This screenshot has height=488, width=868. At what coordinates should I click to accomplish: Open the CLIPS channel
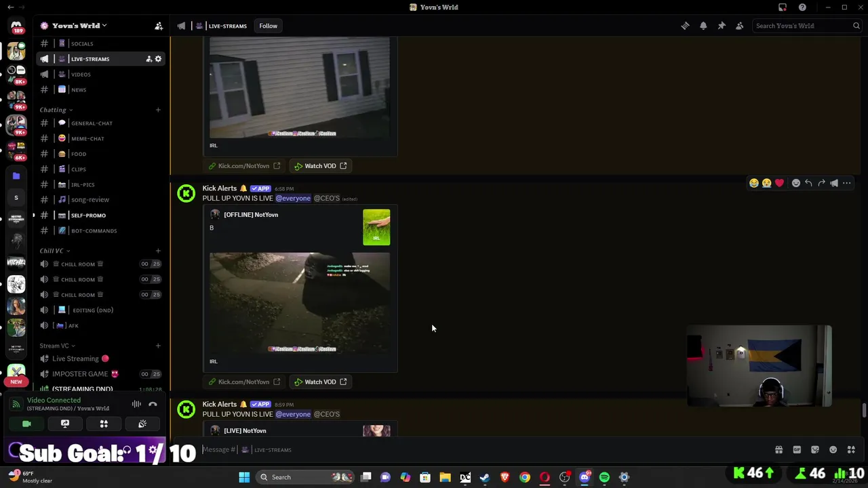[101, 169]
